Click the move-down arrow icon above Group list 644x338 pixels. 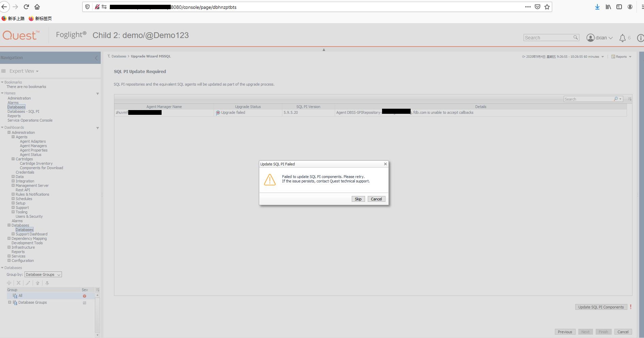(47, 283)
